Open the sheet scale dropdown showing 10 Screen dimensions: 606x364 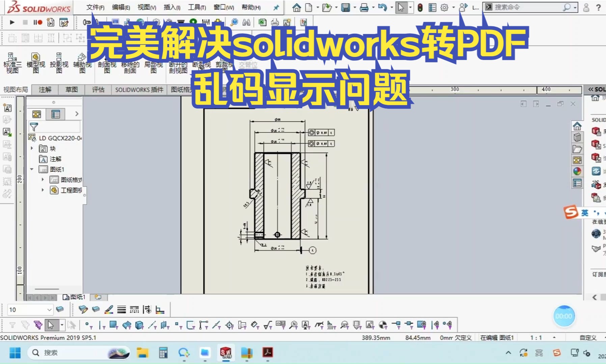coord(49,309)
